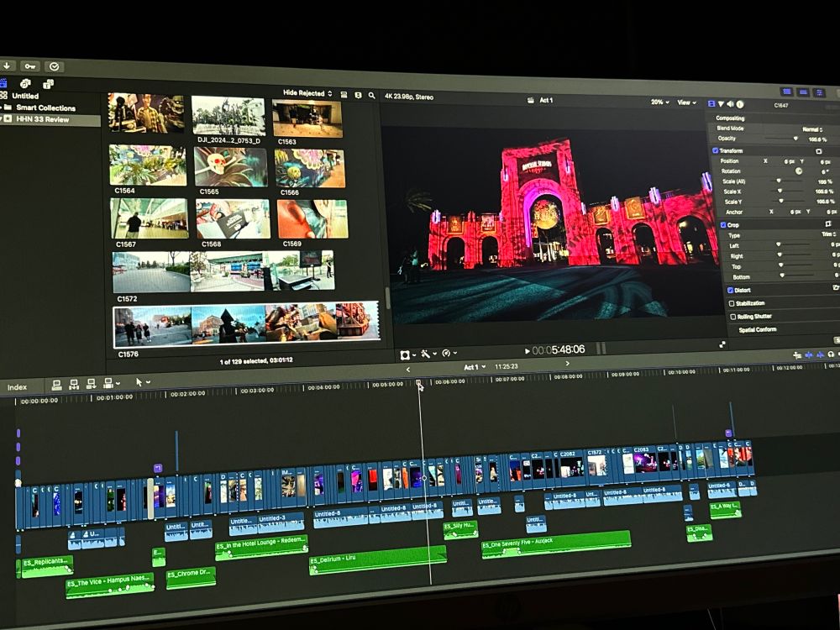Click the 00:05:48:06 timecode display
The image size is (840, 630).
coord(559,349)
